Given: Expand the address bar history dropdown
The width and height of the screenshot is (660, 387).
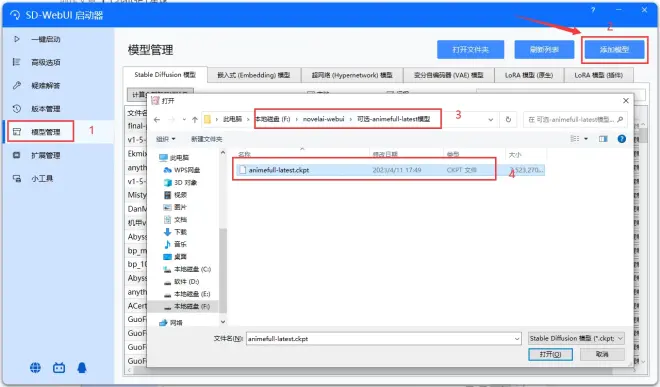Looking at the screenshot, I should point(491,120).
